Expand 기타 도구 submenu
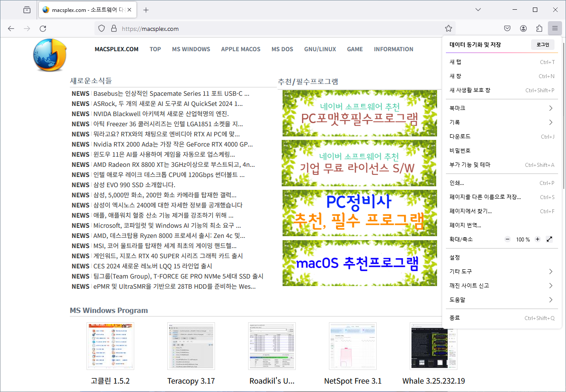 click(x=502, y=271)
